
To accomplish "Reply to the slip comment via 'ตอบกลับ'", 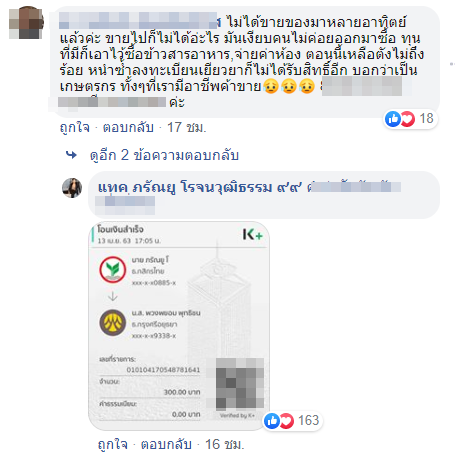I will (166, 444).
